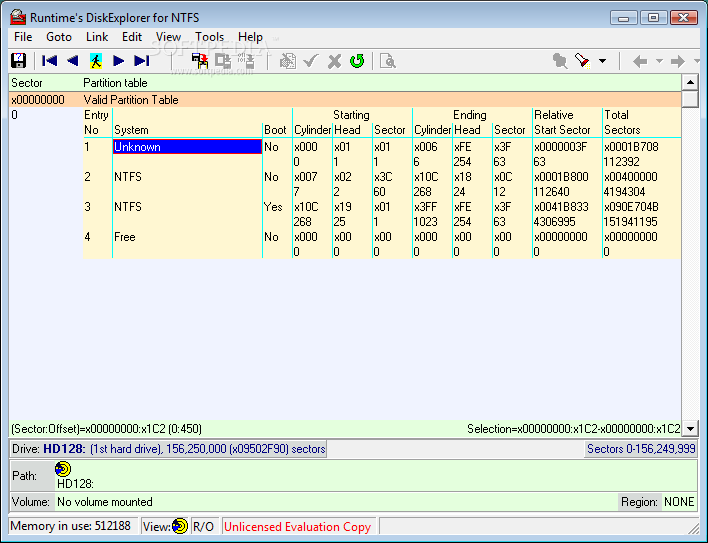
Task: Click the Unlicensed Evaluation Copy text
Action: 297,527
